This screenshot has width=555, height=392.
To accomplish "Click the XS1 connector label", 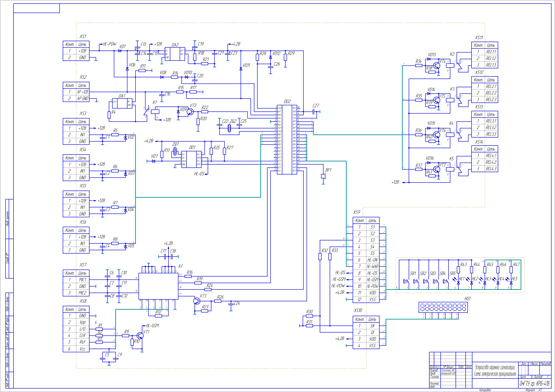I will click(x=83, y=36).
